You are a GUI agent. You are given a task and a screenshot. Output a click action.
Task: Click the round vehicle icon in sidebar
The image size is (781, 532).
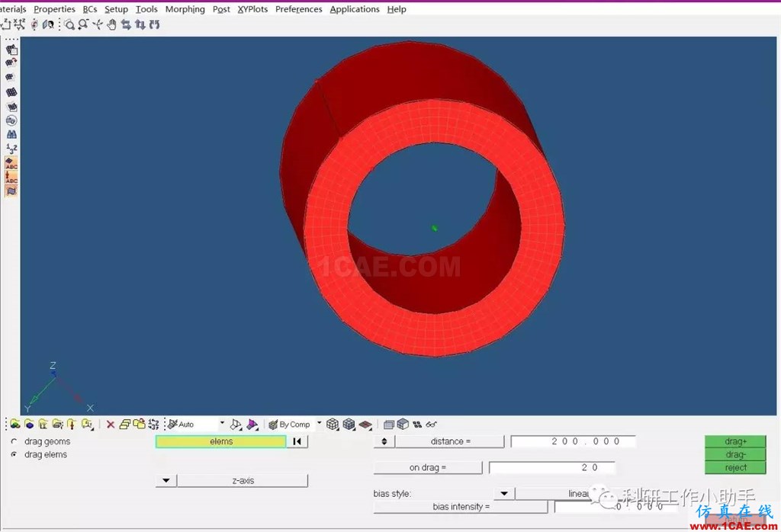pos(11,120)
